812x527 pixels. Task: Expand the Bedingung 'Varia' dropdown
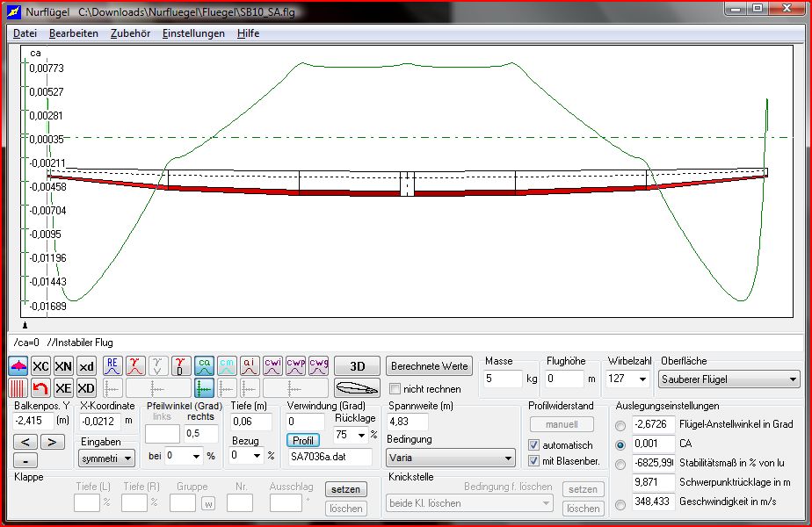[451, 458]
